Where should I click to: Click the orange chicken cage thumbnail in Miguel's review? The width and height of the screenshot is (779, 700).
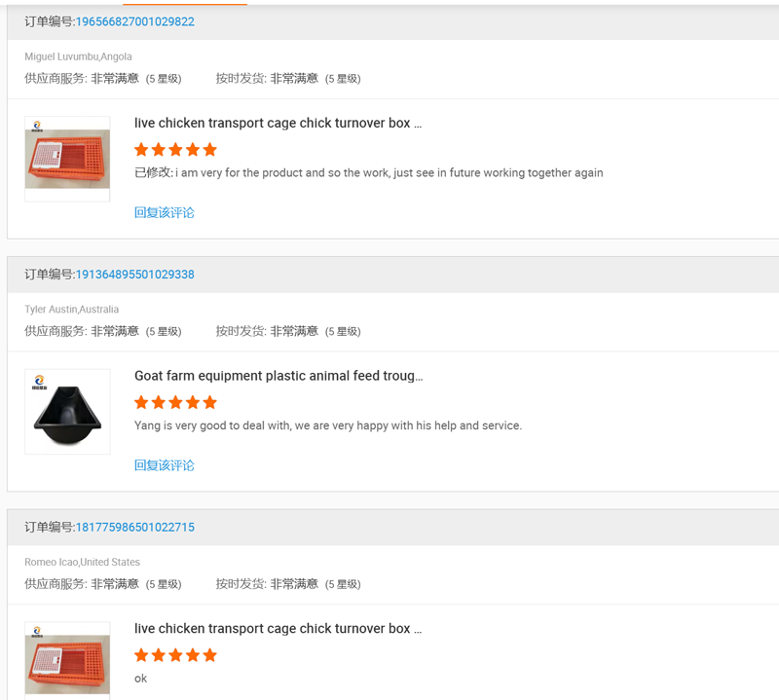(x=67, y=159)
